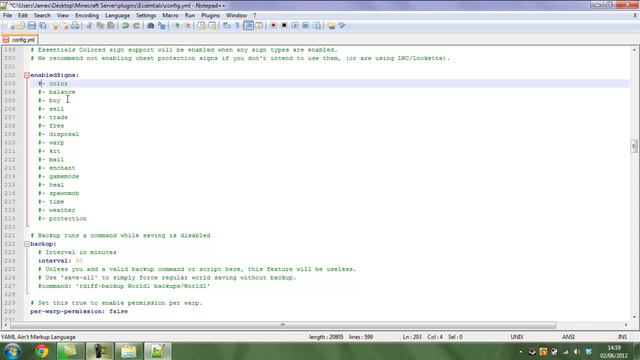
Task: Click the Save All toolbar icon
Action: tap(42, 26)
